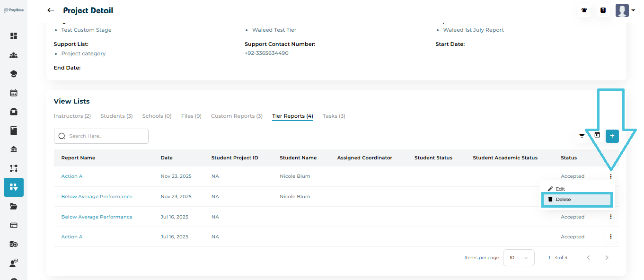Choose Edit from the context menu
The width and height of the screenshot is (644, 280).
[560, 189]
